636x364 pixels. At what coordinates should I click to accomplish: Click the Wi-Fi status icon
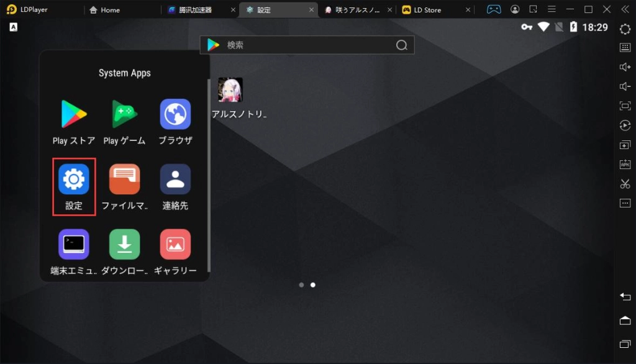[x=543, y=27]
